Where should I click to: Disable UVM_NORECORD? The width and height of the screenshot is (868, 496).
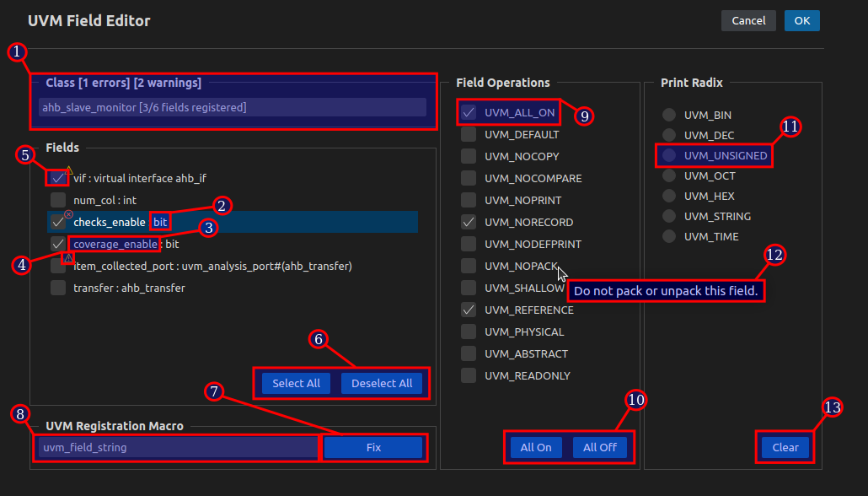coord(468,222)
